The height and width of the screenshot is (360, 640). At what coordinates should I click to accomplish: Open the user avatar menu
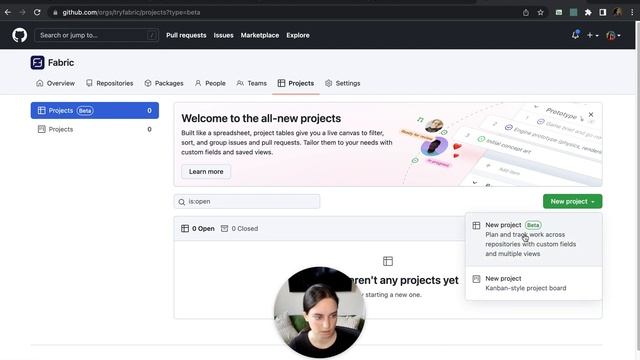coord(613,36)
